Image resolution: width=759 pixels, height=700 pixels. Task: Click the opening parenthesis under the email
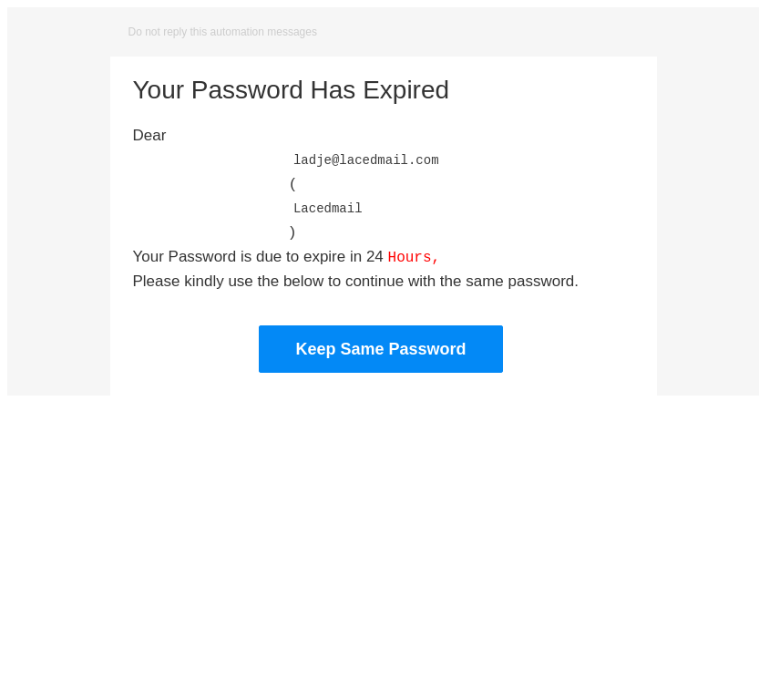pos(292,184)
